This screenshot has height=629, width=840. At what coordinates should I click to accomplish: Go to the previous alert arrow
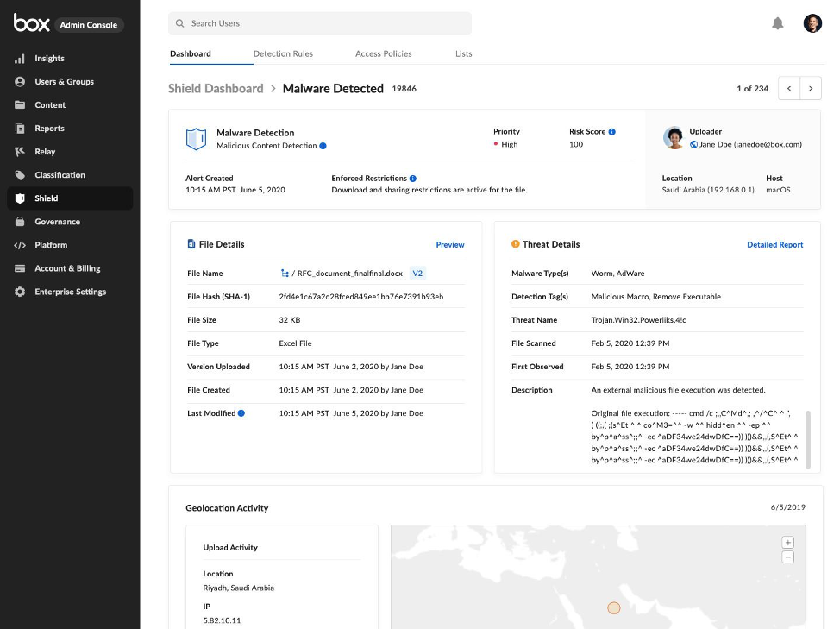coord(789,88)
